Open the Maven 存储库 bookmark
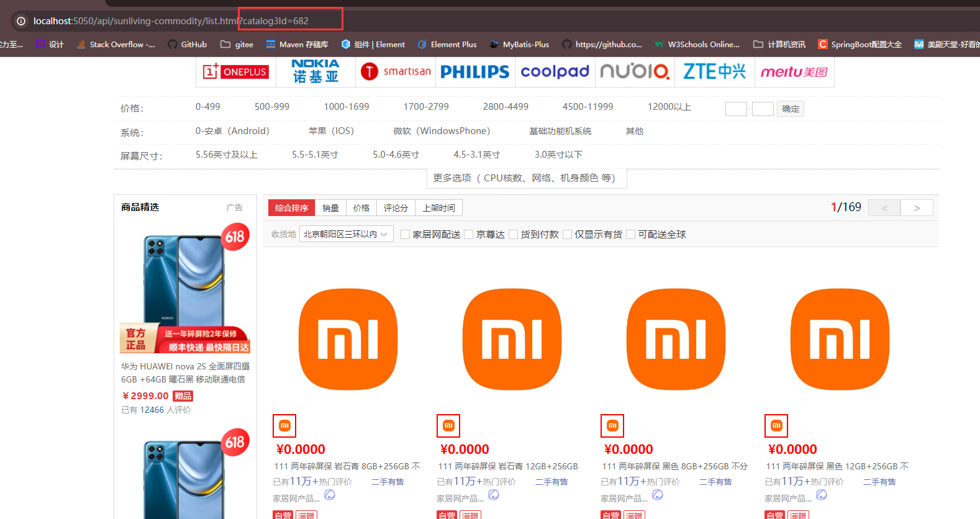 tap(297, 44)
